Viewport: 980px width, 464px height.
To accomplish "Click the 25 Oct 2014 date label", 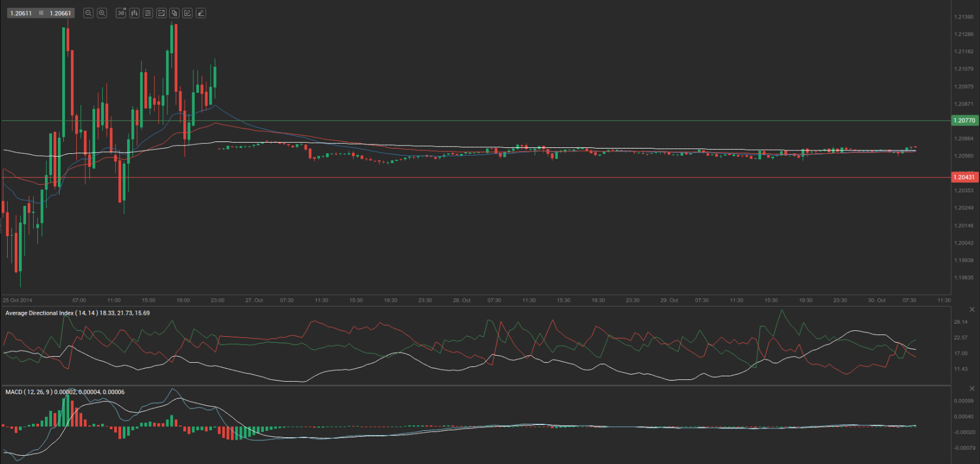I will [x=18, y=301].
